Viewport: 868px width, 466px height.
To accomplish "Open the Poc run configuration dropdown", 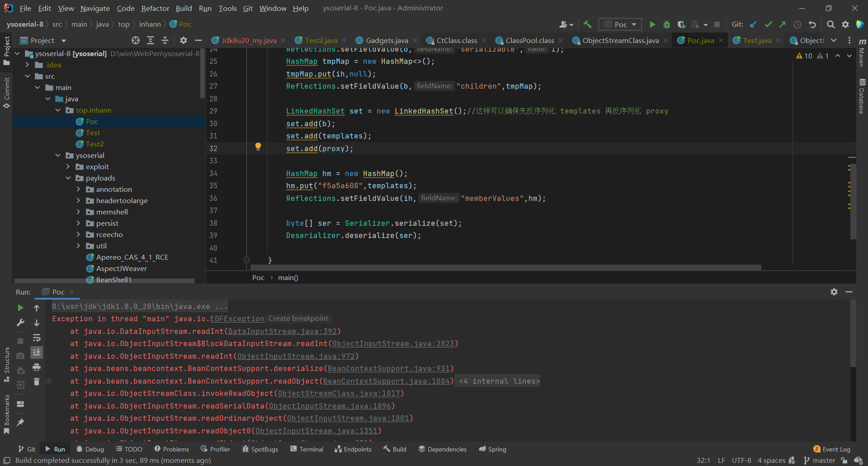I will coord(620,24).
